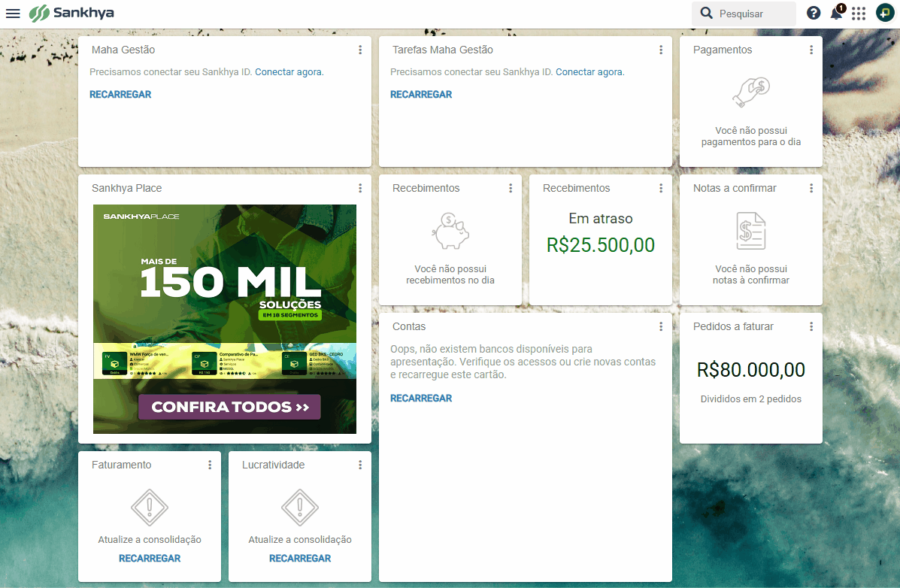Image resolution: width=900 pixels, height=588 pixels.
Task: Open options for Recebimentos no dia card
Action: pyautogui.click(x=511, y=188)
